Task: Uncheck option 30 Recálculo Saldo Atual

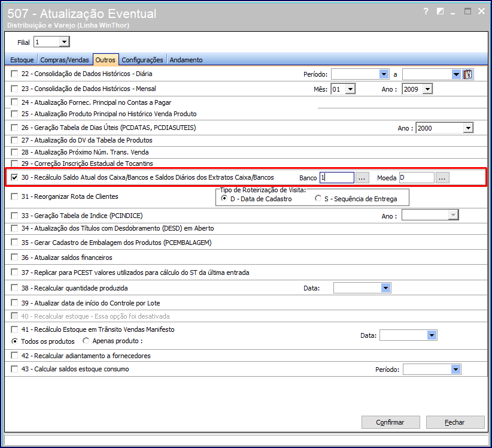Action: 14,177
